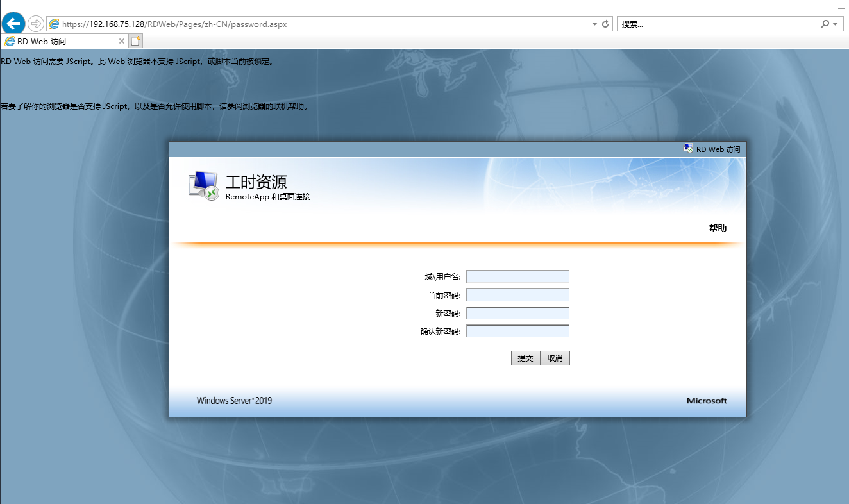Click the RemoteApp computer logo beside 工时资源
This screenshot has width=849, height=504.
203,186
